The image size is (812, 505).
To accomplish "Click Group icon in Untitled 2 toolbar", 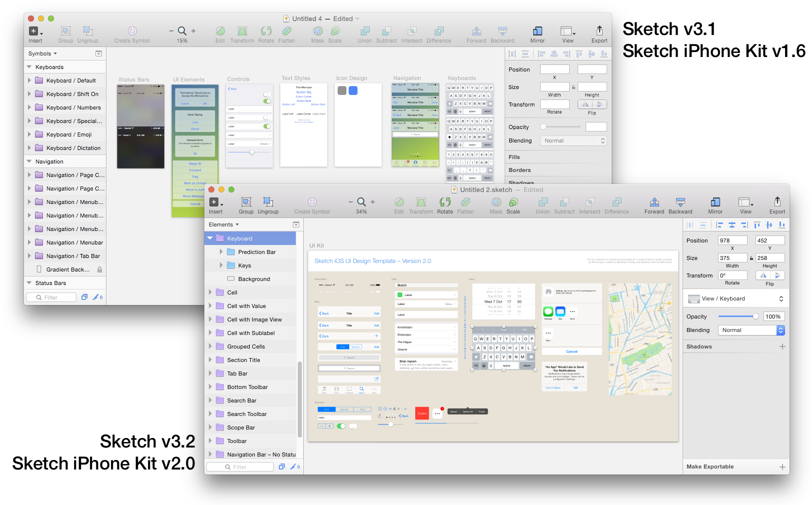I will [246, 202].
